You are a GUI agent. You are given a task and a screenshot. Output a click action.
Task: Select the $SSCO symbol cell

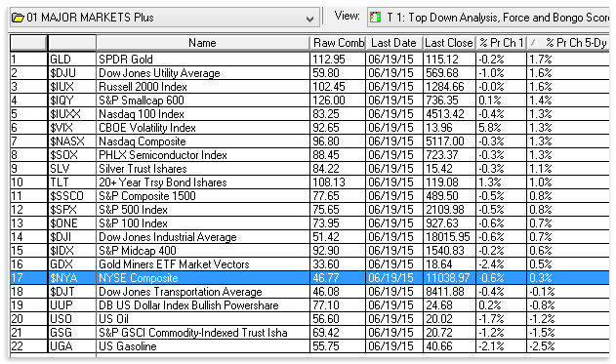pos(72,196)
